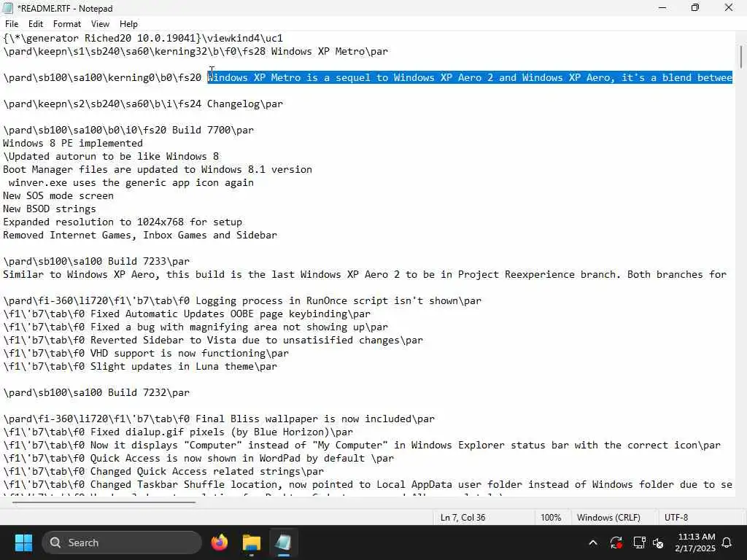Click 'Quick Access is now shown in WordPad' line
Image resolution: width=747 pixels, height=560 pixels.
[198, 459]
